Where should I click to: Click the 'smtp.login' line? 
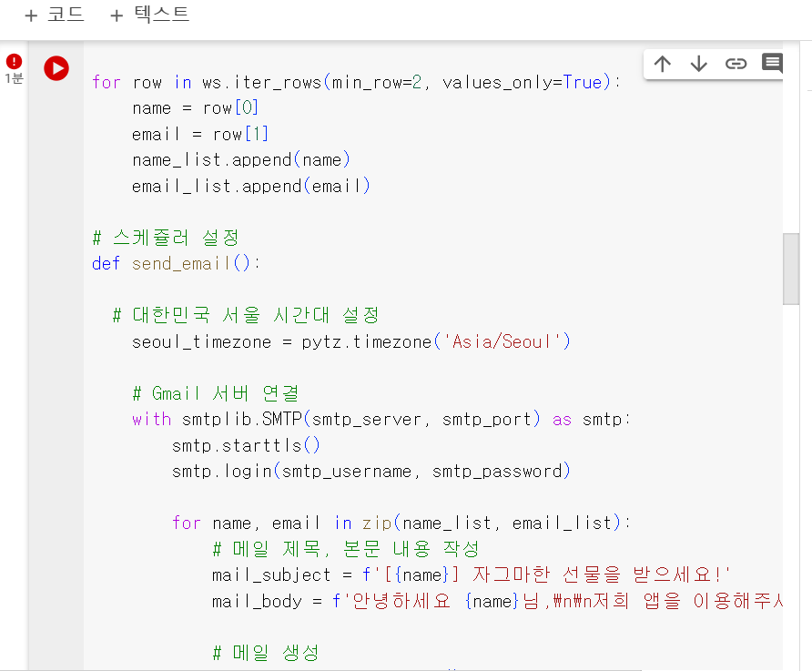(371, 471)
